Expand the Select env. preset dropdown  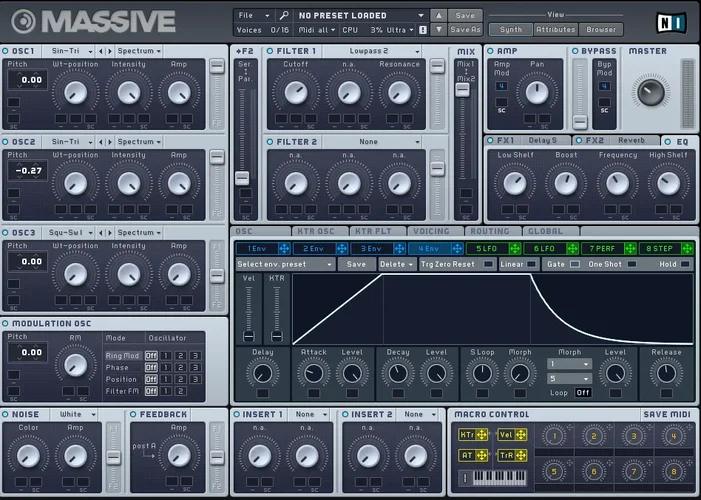pos(284,264)
